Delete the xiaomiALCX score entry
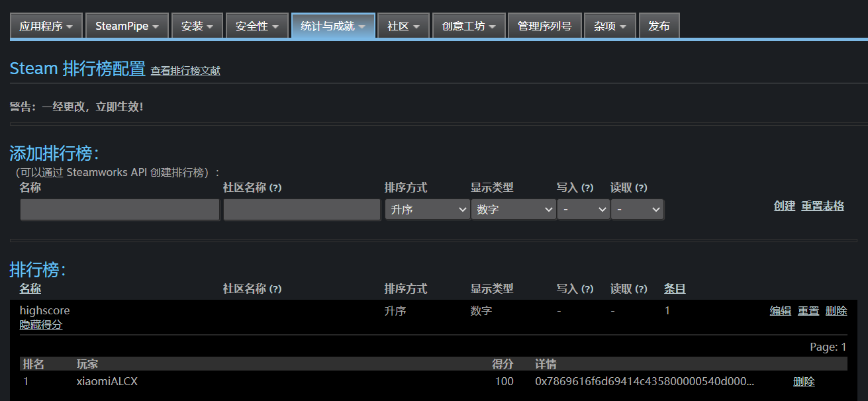The width and height of the screenshot is (868, 401). [x=804, y=381]
